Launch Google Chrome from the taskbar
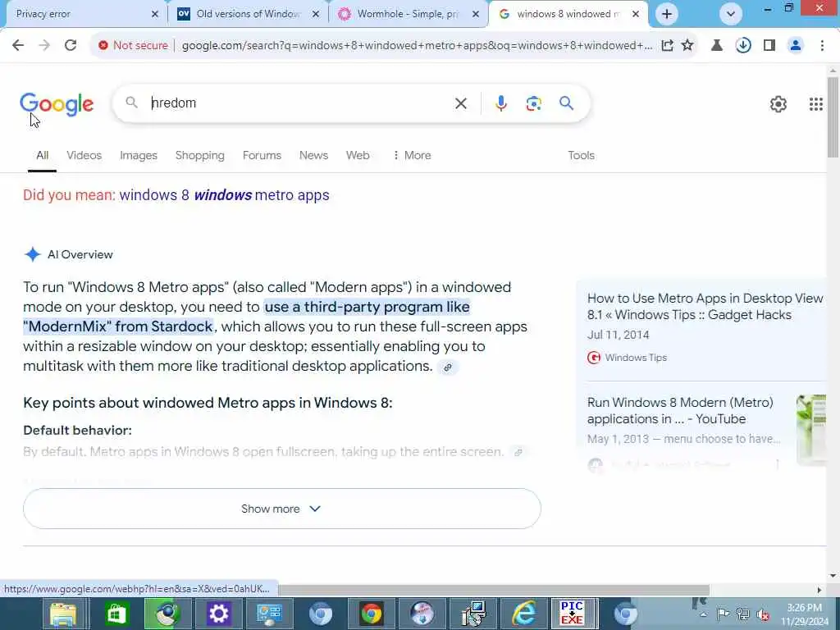Screen dimensions: 840x630 tap(371, 614)
